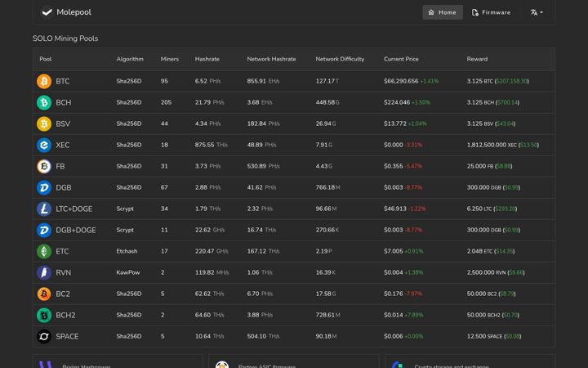Click BCH miners count 205
Screen dimensions: 588x368
pyautogui.click(x=166, y=102)
